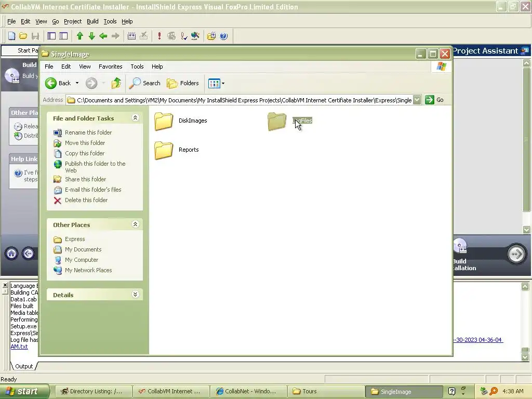Open the Back history dropdown arrow
Viewport: 532px width, 399px height.
77,83
